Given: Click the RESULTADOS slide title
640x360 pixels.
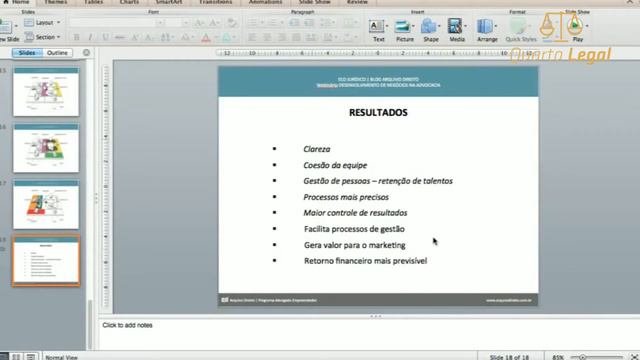Looking at the screenshot, I should coord(378,113).
